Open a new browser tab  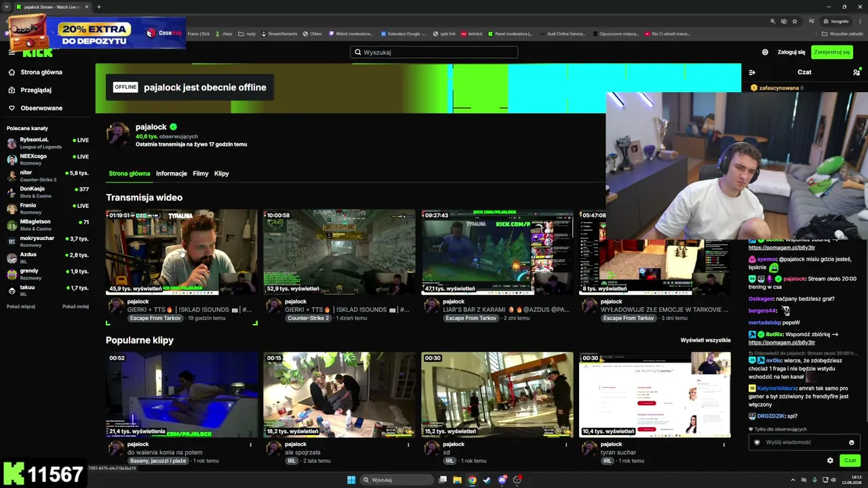pos(99,7)
